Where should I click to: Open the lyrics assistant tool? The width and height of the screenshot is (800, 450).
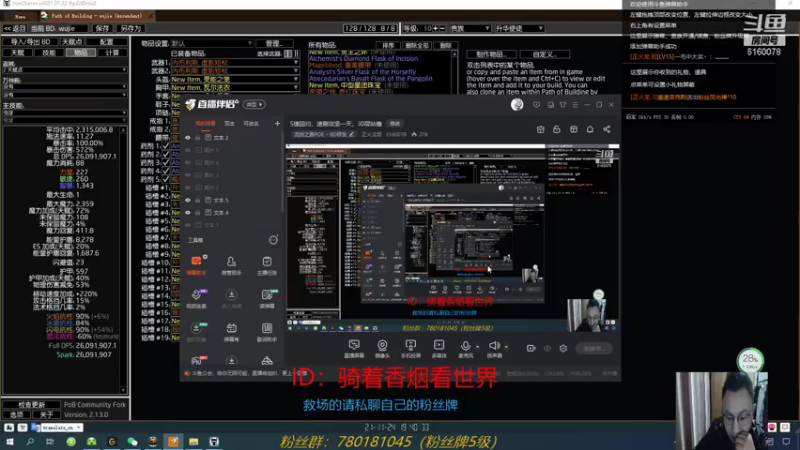tap(266, 332)
